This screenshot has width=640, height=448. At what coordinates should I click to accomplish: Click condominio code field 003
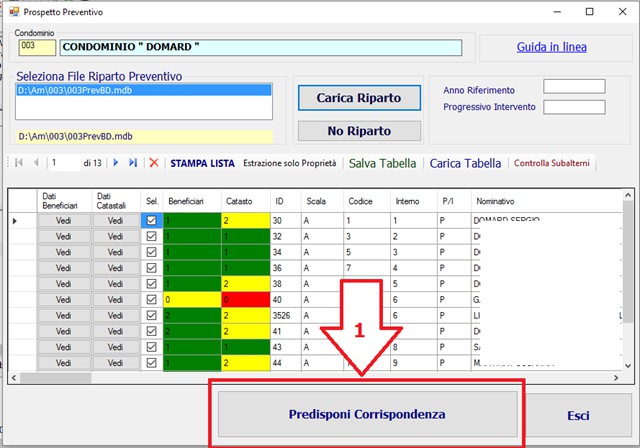[x=37, y=48]
